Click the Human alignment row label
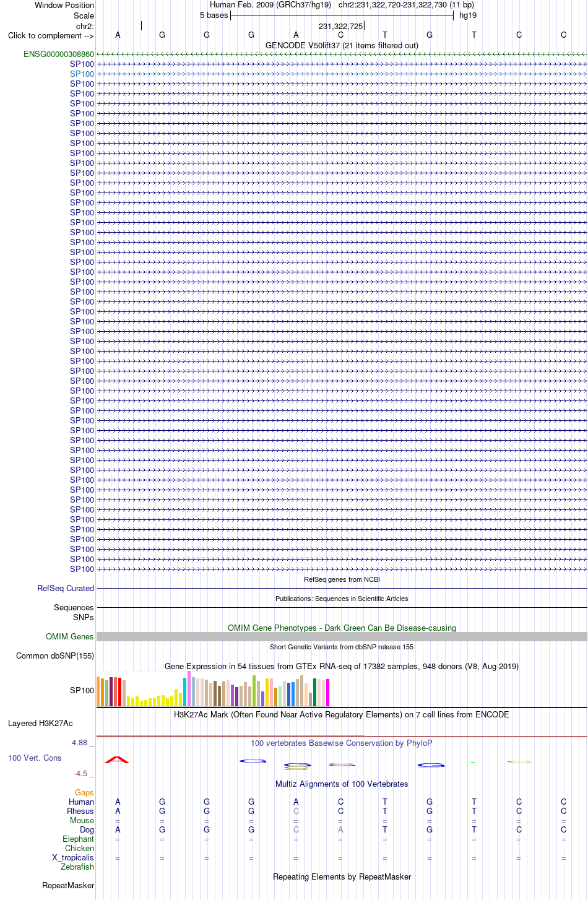 pyautogui.click(x=82, y=802)
